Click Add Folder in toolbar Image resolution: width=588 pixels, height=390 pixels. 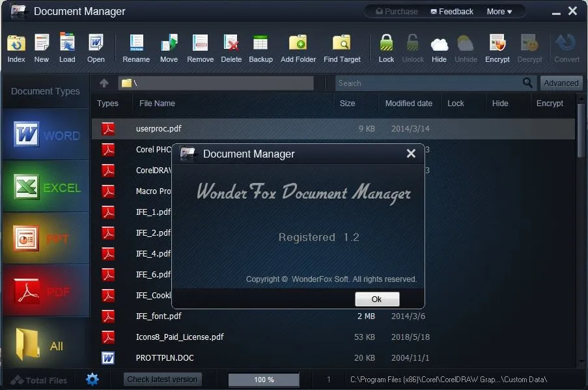[298, 48]
